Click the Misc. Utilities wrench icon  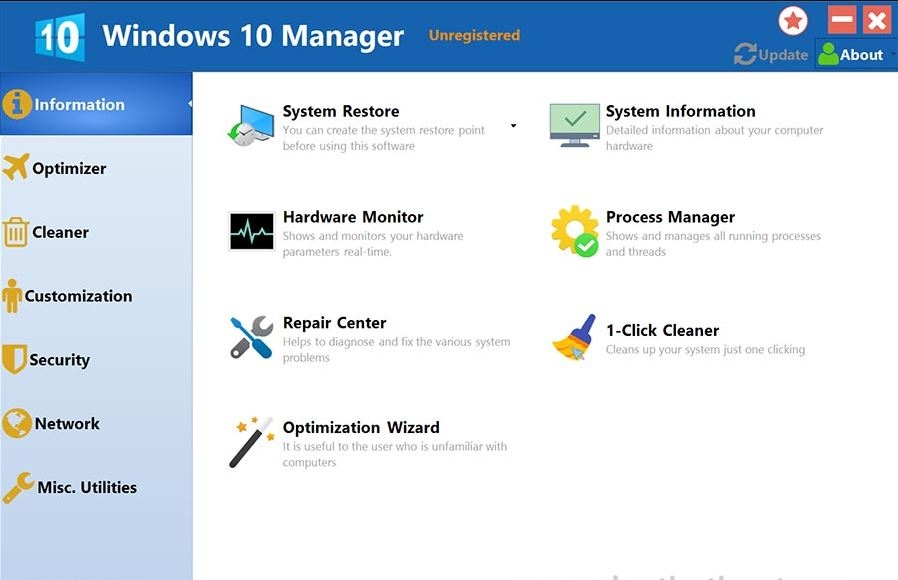[18, 488]
